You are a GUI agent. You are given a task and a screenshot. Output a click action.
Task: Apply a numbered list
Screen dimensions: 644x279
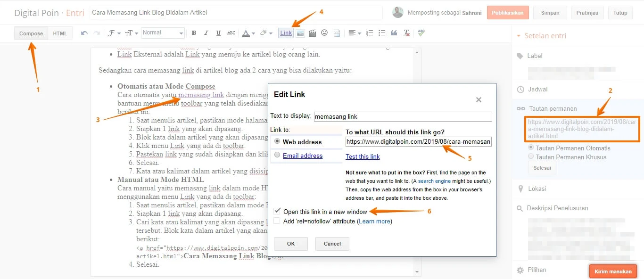(369, 33)
